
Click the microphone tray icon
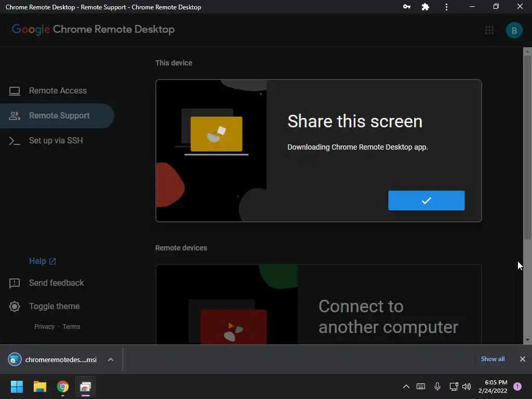pyautogui.click(x=437, y=387)
